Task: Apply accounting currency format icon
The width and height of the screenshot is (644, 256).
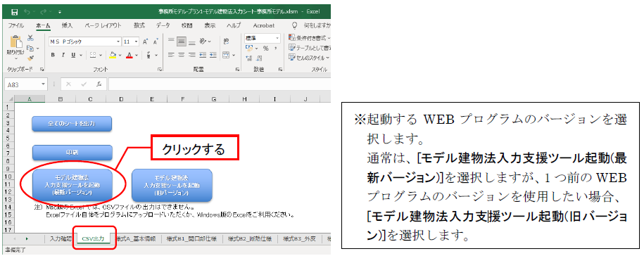Action: click(249, 49)
